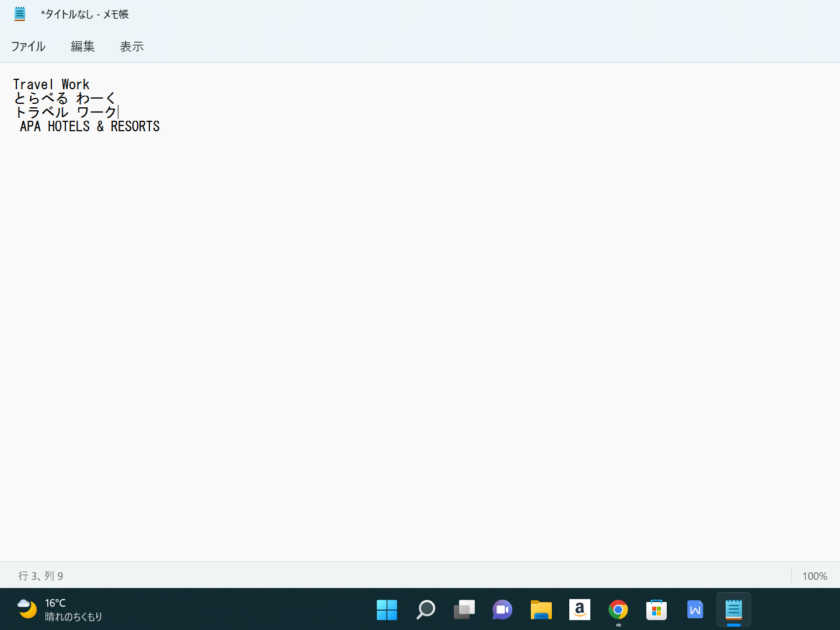
Task: Click the text line 'Travel Work'
Action: 51,85
